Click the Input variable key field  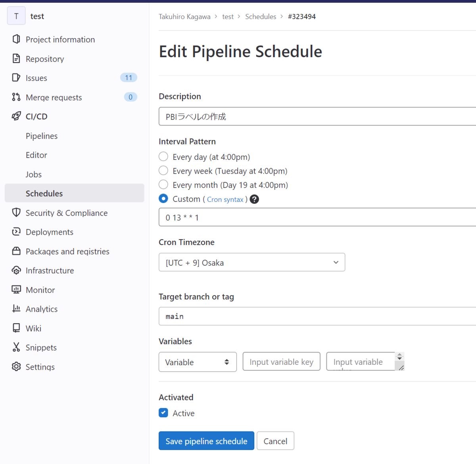coord(281,362)
